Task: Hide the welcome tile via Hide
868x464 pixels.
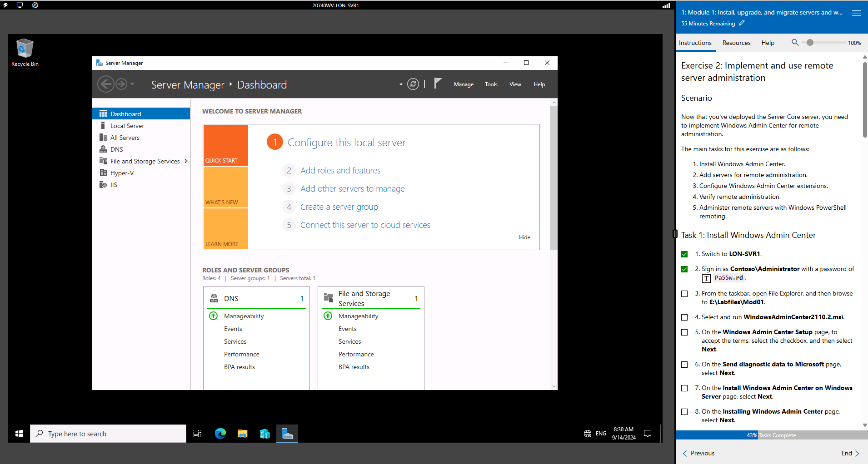Action: click(x=524, y=237)
